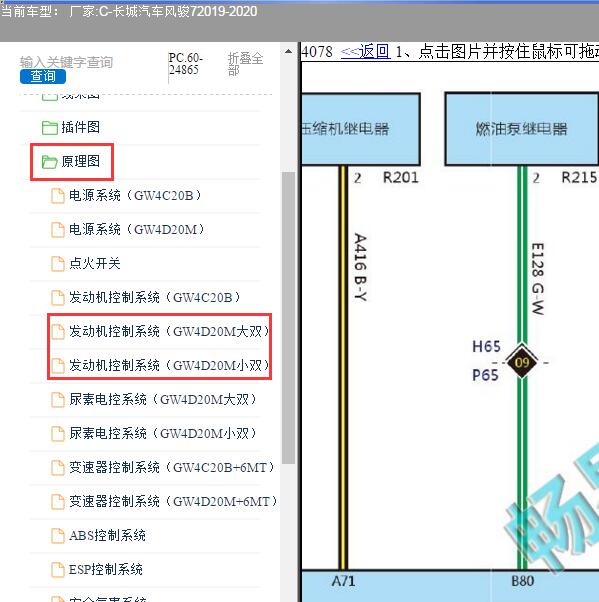Click the 压缩机继电器 component box
The width and height of the screenshot is (599, 602).
pos(361,129)
